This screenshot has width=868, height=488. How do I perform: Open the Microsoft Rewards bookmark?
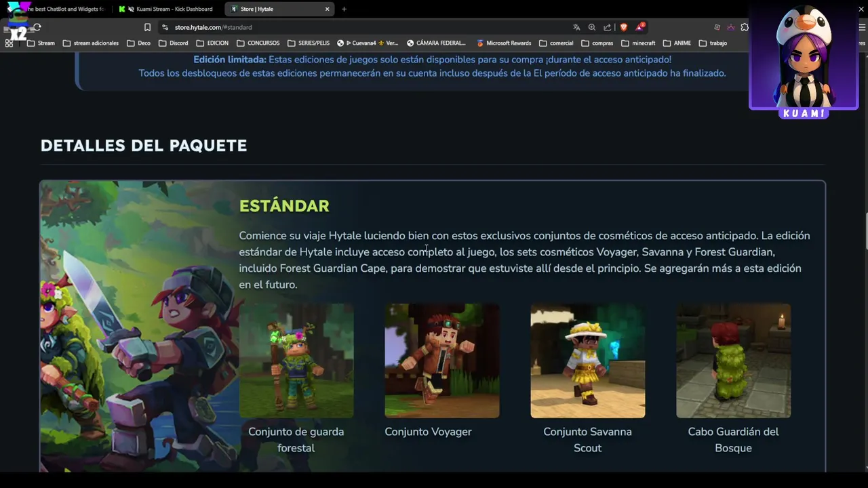[x=504, y=43]
